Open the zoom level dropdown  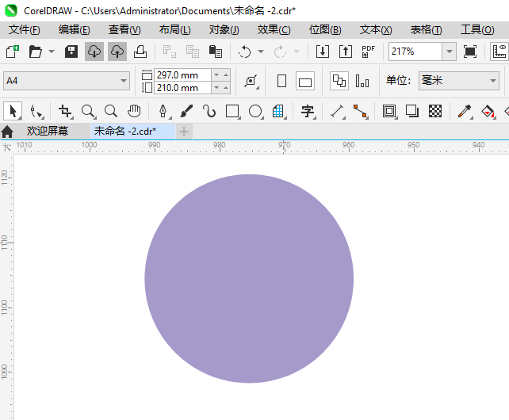pos(450,52)
